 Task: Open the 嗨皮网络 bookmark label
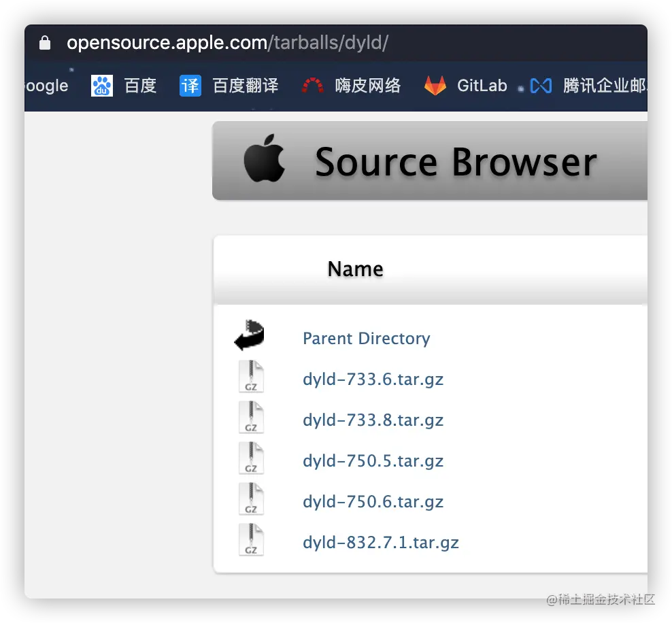coord(368,86)
